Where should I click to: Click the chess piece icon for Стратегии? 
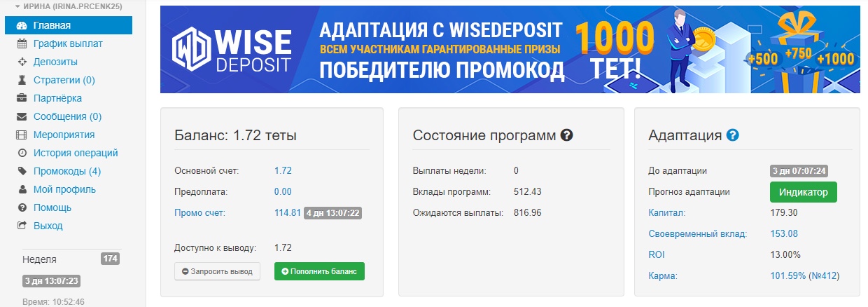pyautogui.click(x=22, y=80)
